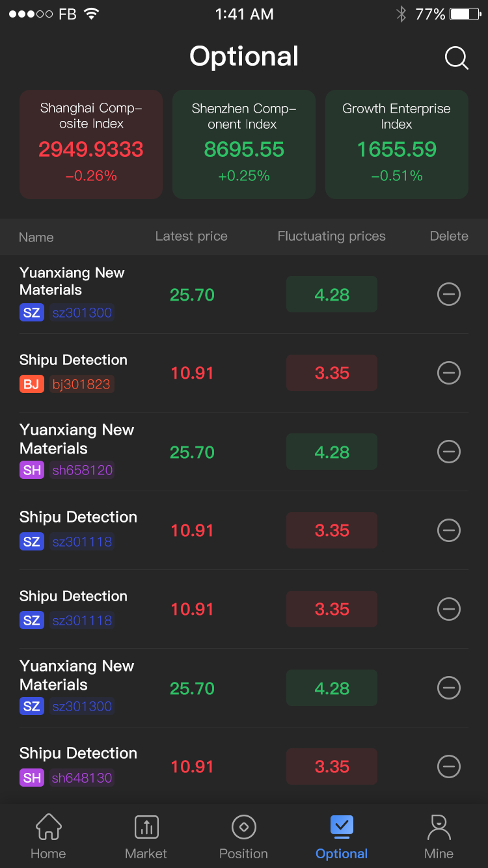Open the Position tab
Viewport: 488px width, 868px height.
244,837
